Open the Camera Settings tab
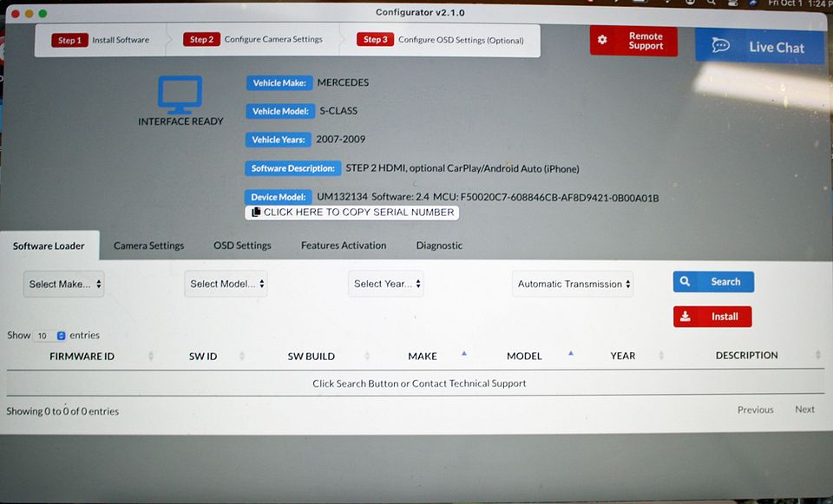This screenshot has height=504, width=833. click(x=148, y=245)
